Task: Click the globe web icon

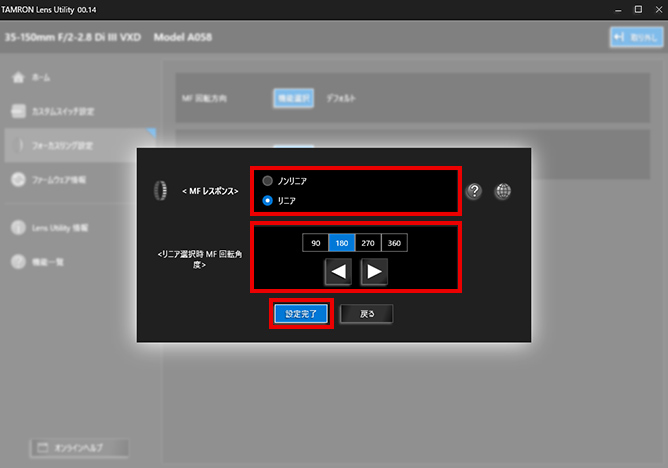Action: point(503,191)
